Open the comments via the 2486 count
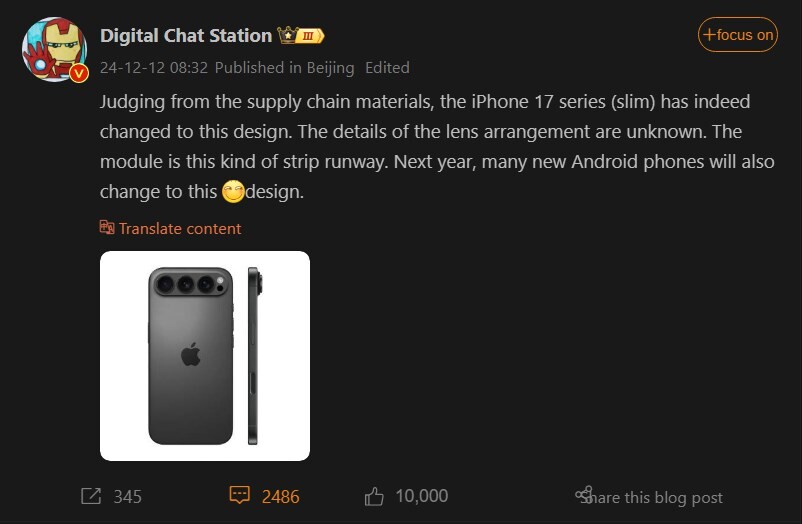 pyautogui.click(x=280, y=496)
